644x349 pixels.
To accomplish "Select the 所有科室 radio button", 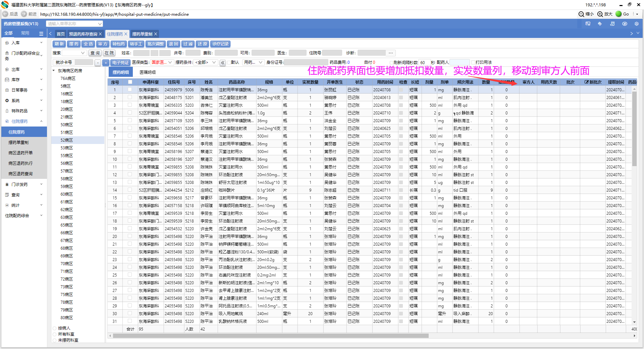I will coord(55,334).
